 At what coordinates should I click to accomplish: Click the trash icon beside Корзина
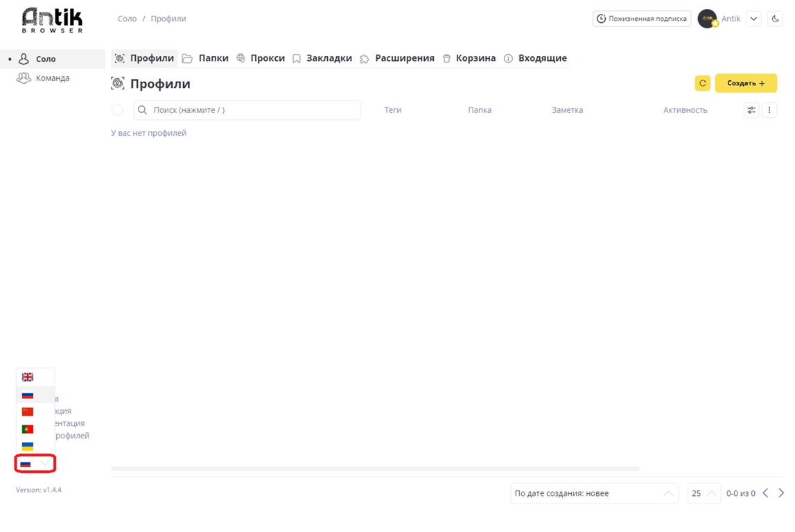446,59
